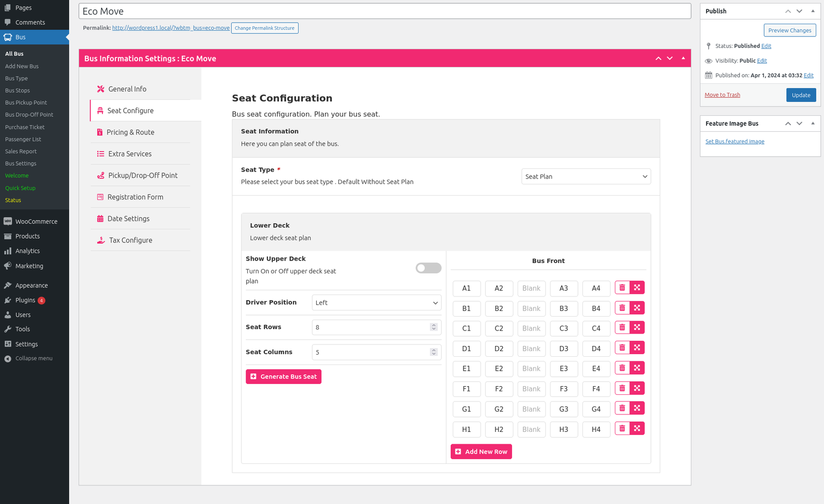Click the trash icon for row A

pos(622,288)
